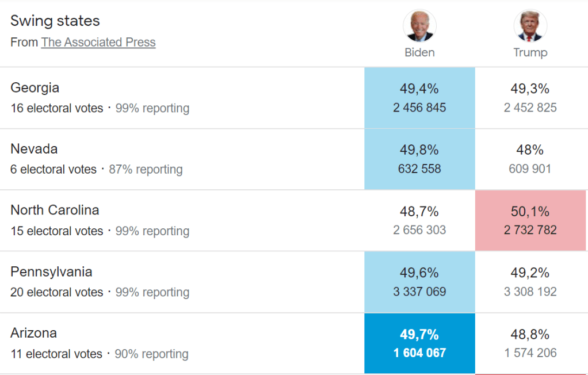
Task: Select the Georgia state row label
Action: point(35,87)
